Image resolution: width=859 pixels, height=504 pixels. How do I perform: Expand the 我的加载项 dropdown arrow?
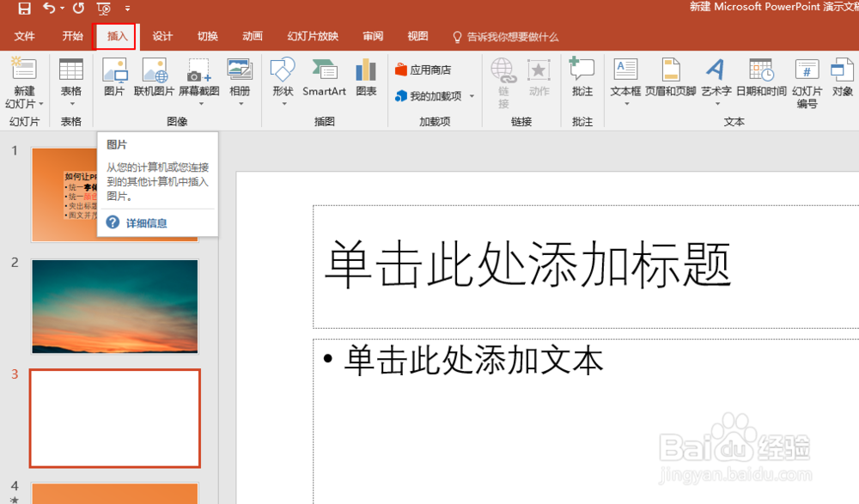[x=472, y=96]
